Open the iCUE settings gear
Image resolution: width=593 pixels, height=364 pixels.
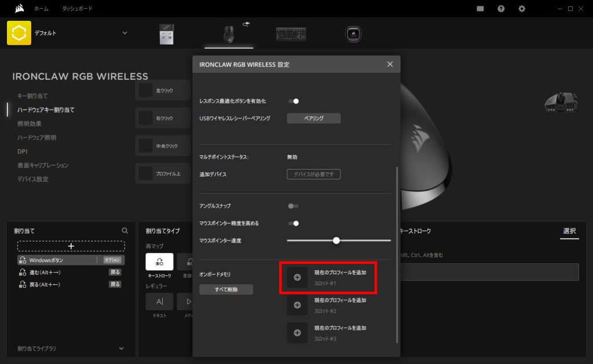[x=522, y=9]
